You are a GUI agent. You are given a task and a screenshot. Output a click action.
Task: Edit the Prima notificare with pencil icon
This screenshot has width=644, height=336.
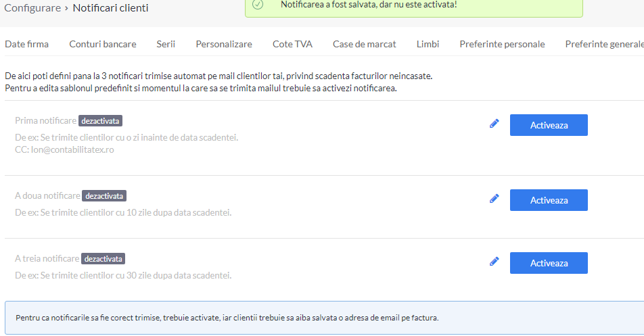tap(494, 124)
